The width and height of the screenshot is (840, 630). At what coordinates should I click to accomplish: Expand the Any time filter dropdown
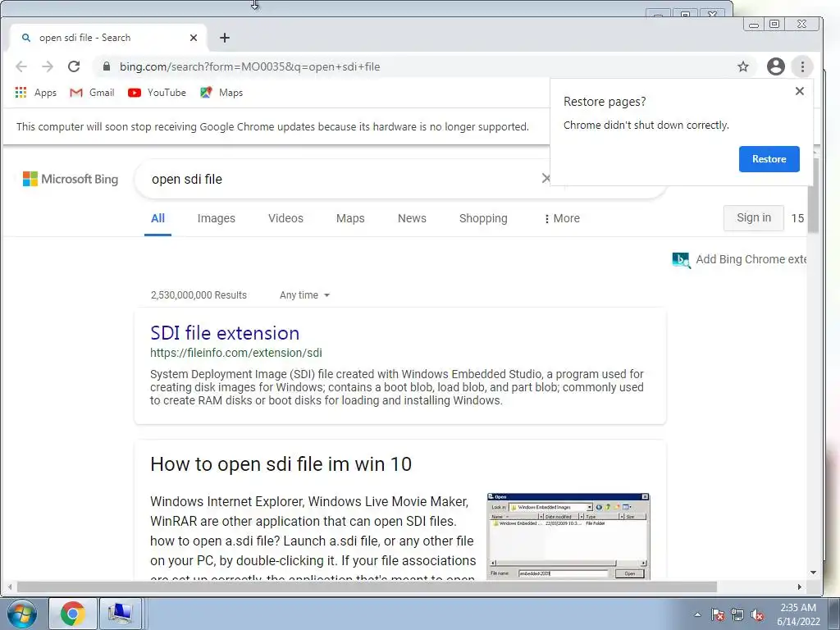[x=304, y=295]
